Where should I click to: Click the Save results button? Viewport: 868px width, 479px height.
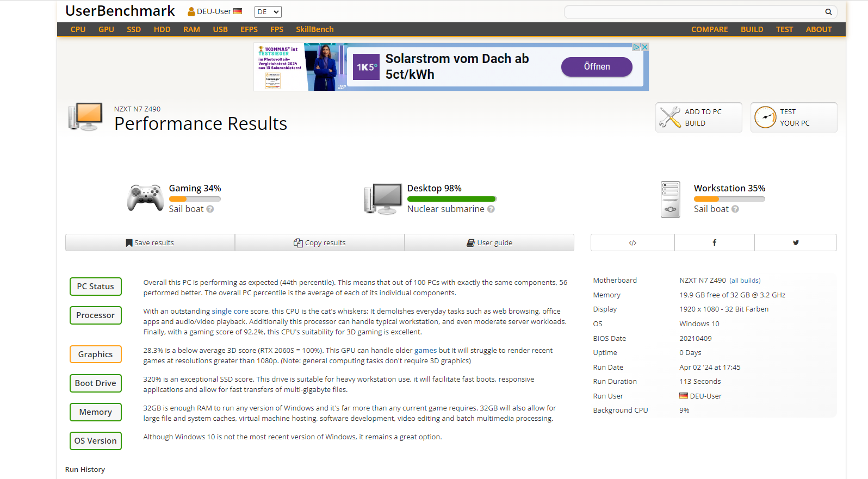150,242
